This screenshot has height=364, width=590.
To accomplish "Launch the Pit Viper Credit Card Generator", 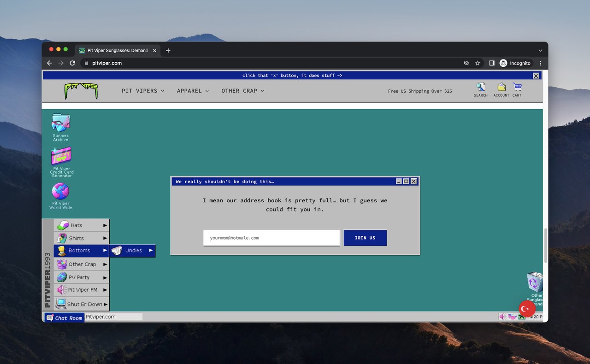I will (x=60, y=157).
